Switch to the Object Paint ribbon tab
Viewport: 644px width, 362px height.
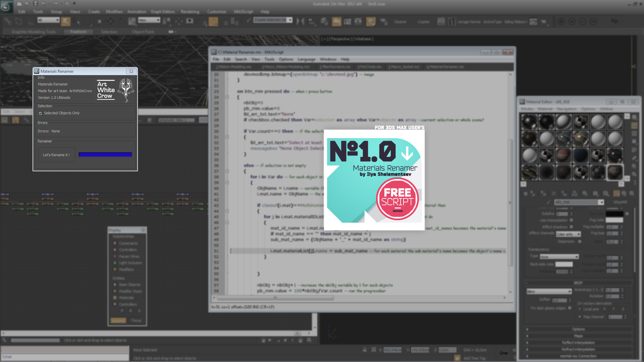click(x=143, y=32)
